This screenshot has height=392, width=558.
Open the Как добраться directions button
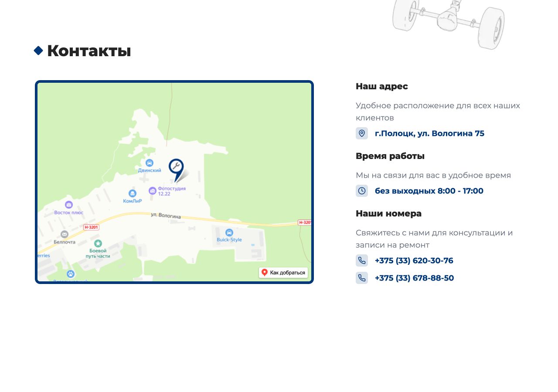(283, 273)
